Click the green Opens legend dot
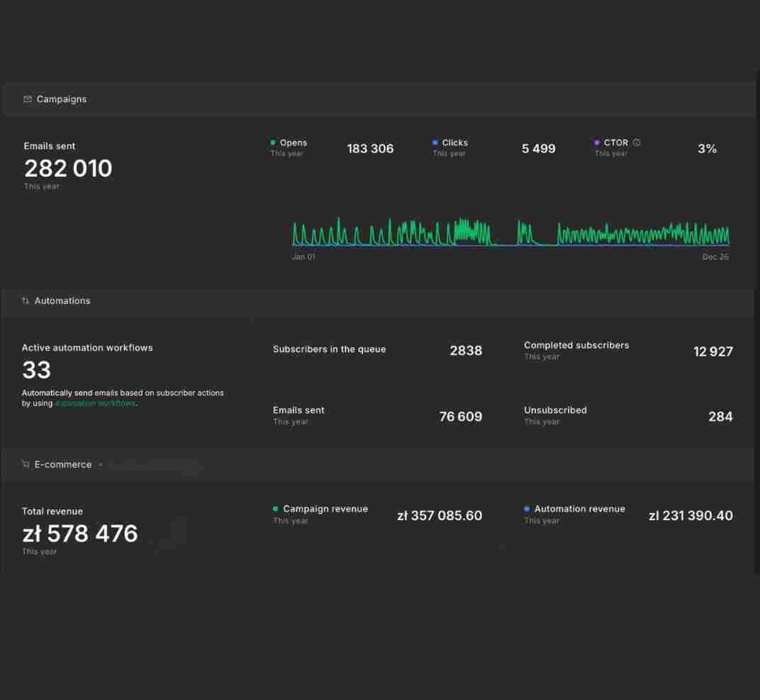The width and height of the screenshot is (760, 700). click(273, 142)
